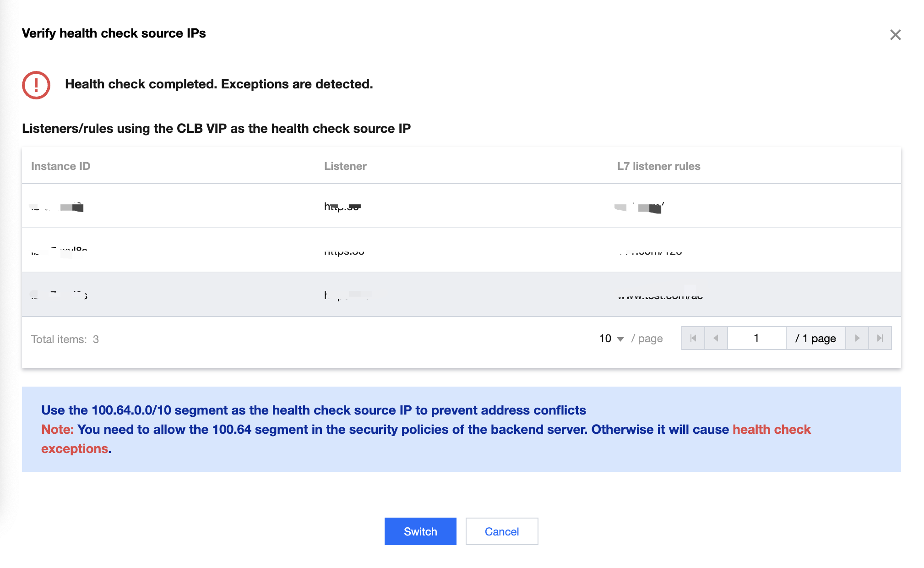Image resolution: width=924 pixels, height=568 pixels.
Task: Close the Verify health check dialog
Action: click(x=895, y=35)
